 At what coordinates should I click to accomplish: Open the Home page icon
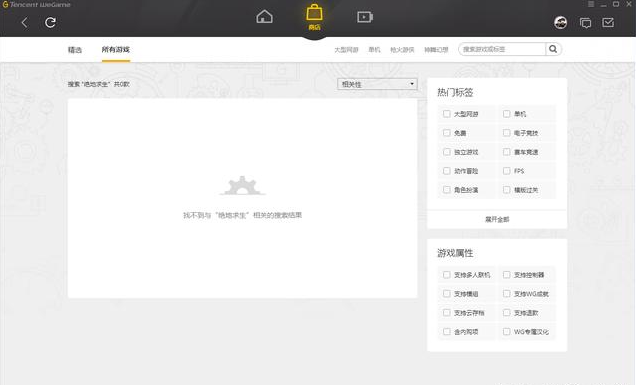click(x=264, y=17)
